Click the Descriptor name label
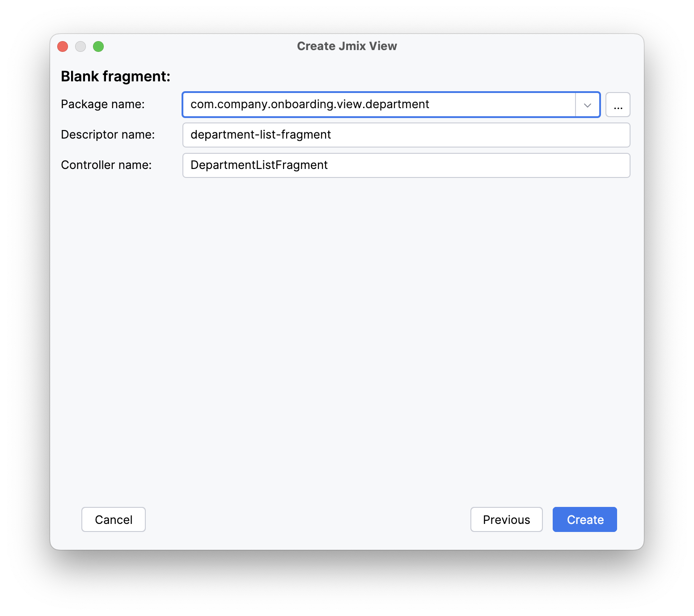The height and width of the screenshot is (616, 694). [x=108, y=135]
